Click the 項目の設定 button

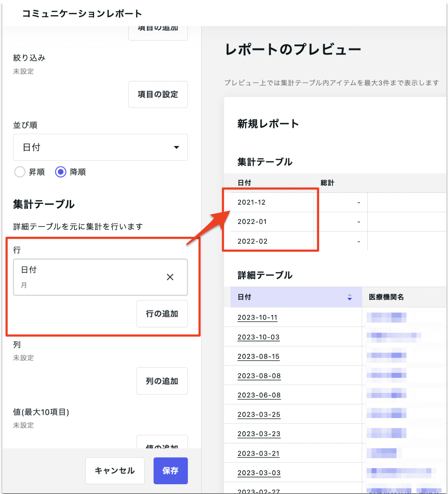point(158,94)
